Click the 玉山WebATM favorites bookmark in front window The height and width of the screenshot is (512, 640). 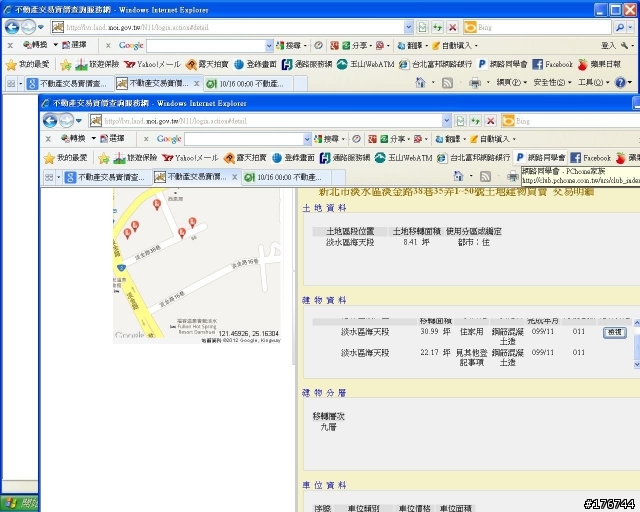click(412, 158)
